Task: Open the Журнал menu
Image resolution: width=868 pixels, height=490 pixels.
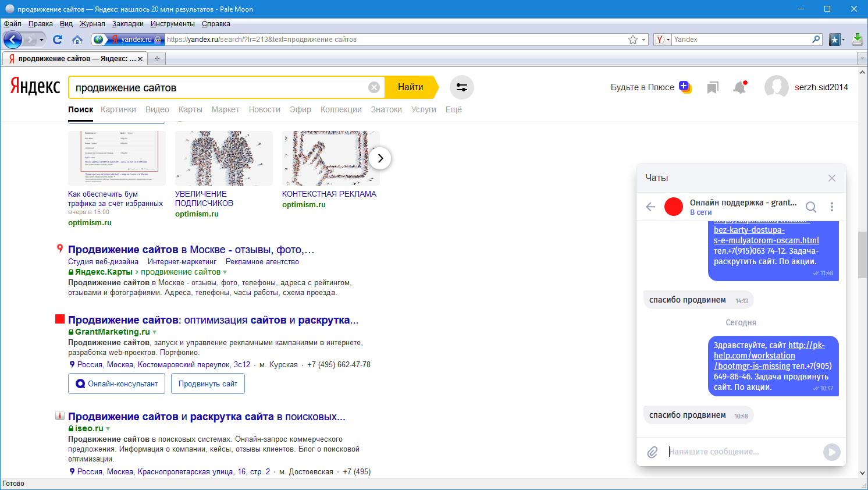Action: [x=93, y=24]
